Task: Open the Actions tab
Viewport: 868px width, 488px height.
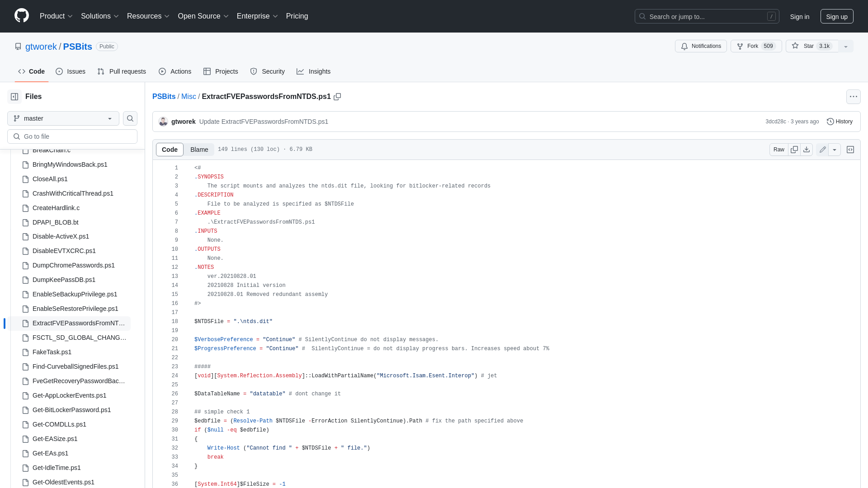Action: point(175,71)
